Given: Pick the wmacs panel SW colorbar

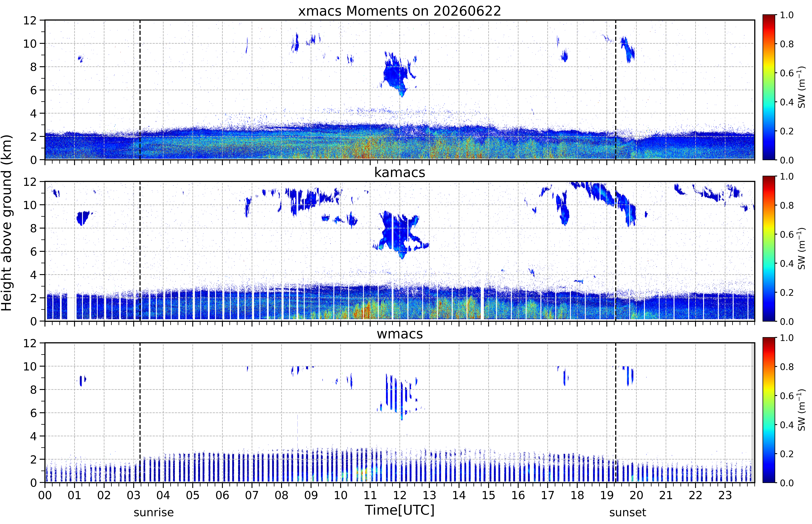Looking at the screenshot, I should [x=769, y=410].
